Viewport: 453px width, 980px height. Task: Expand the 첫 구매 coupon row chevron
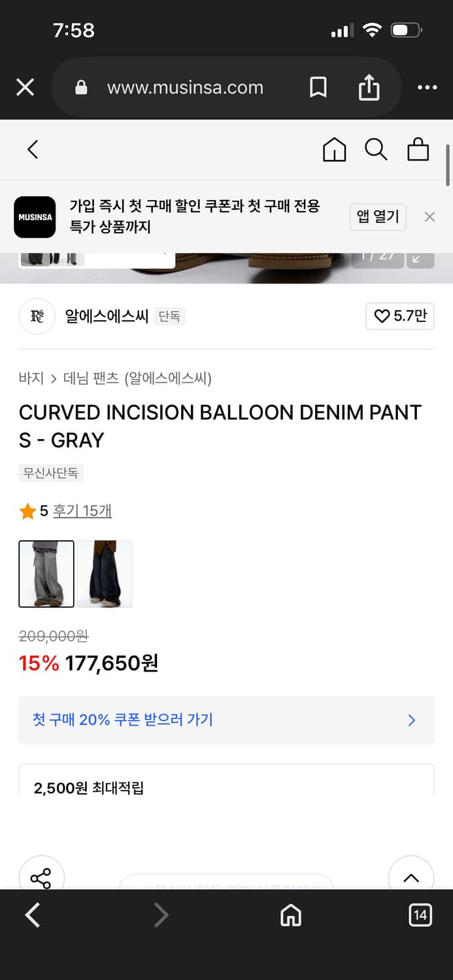coord(412,720)
